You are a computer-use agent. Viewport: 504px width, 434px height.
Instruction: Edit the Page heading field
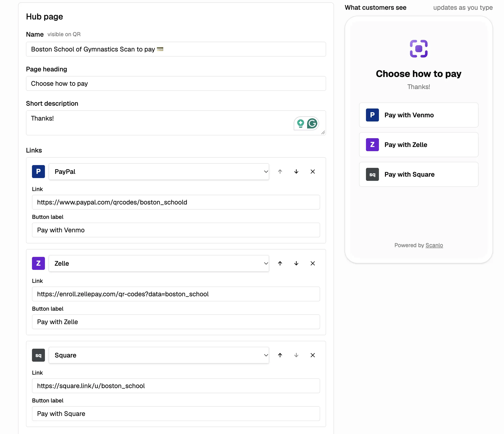pyautogui.click(x=176, y=83)
